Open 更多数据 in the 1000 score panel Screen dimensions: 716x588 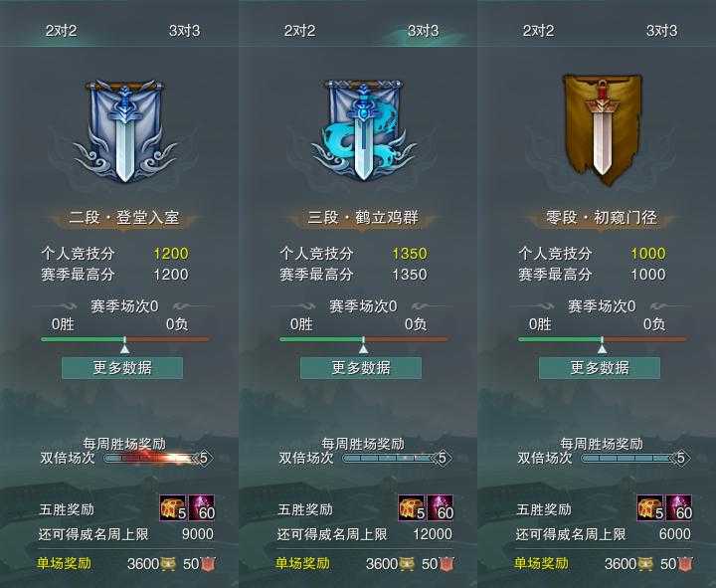tap(600, 368)
